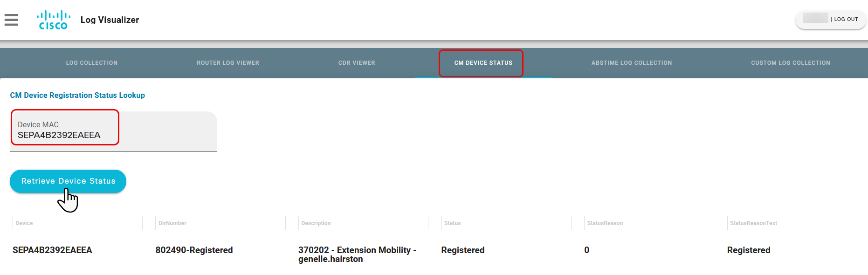The width and height of the screenshot is (868, 275).
Task: Click the StatusReason value 0
Action: [x=587, y=250]
